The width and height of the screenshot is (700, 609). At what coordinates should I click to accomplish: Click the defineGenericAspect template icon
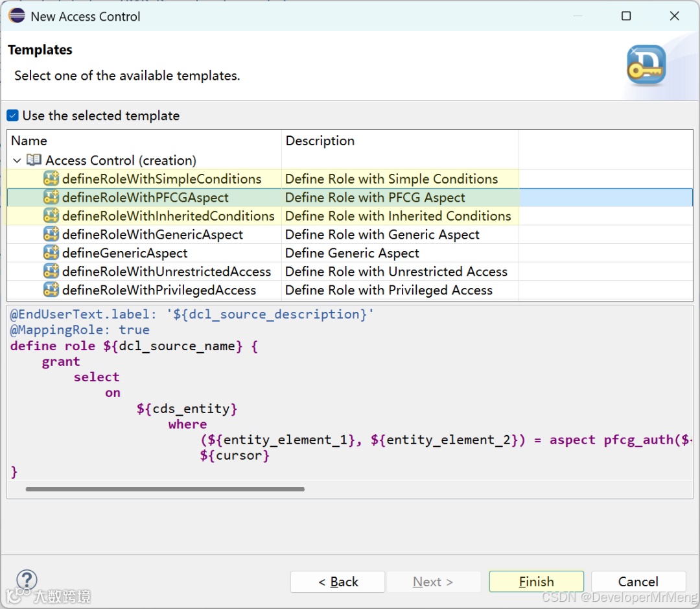pyautogui.click(x=51, y=253)
